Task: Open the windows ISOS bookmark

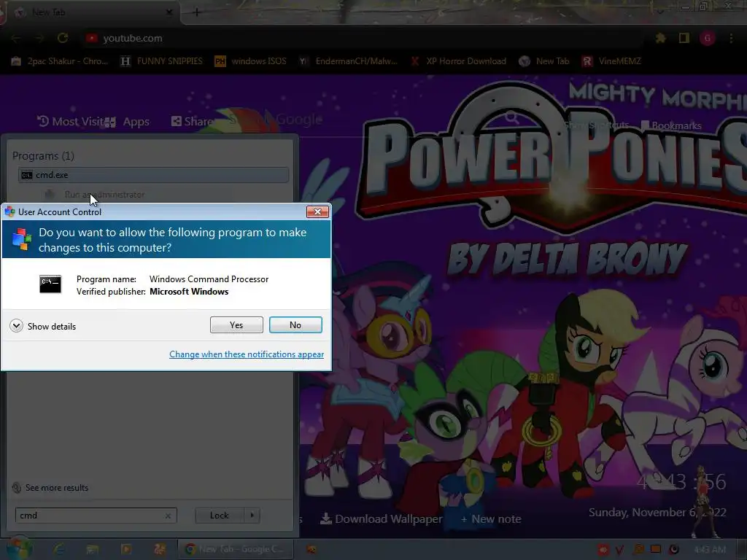Action: point(251,61)
